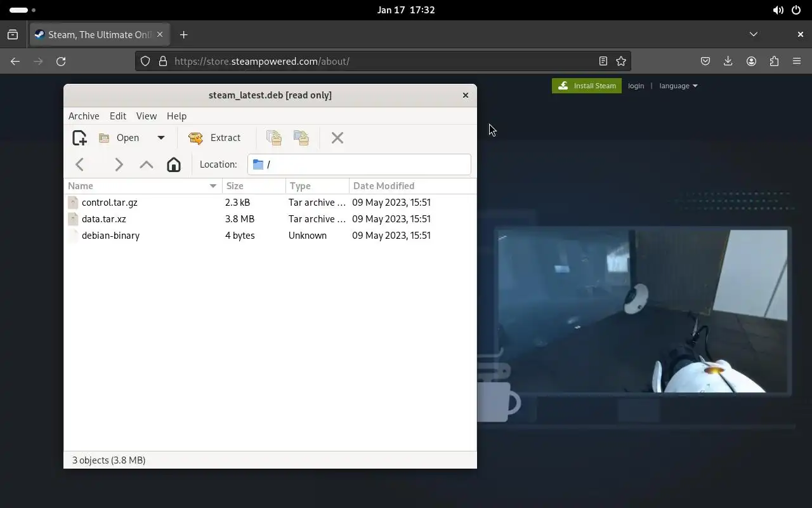Open the language dropdown on Steam page
Image resolution: width=812 pixels, height=508 pixels.
click(678, 86)
